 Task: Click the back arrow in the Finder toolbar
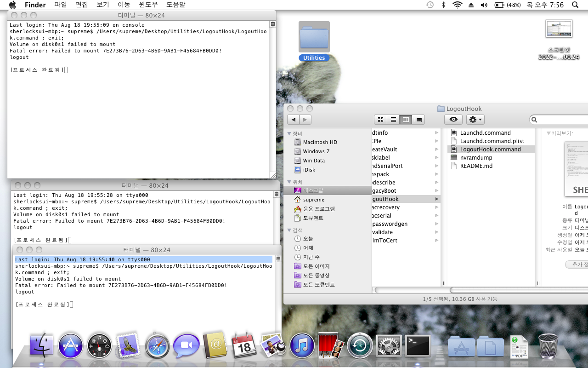pyautogui.click(x=294, y=120)
